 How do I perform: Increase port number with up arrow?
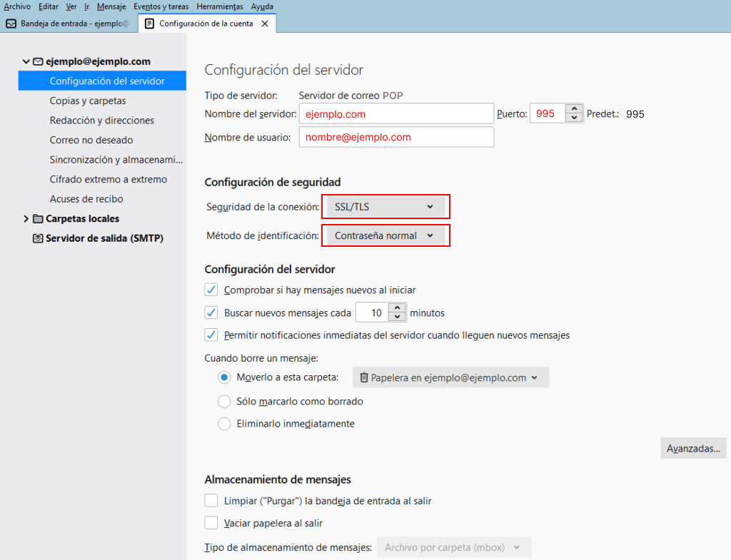(574, 109)
